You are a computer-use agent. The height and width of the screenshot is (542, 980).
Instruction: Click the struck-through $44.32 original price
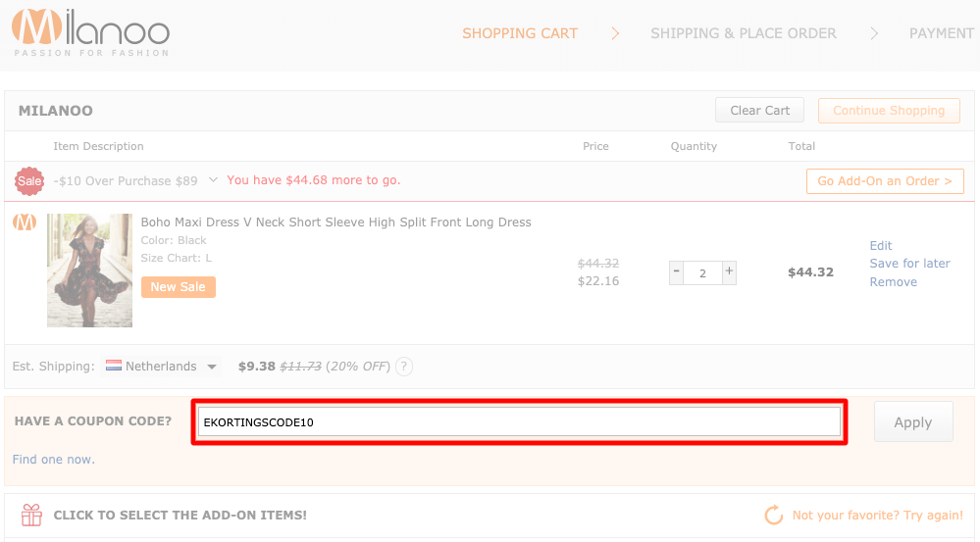point(598,264)
